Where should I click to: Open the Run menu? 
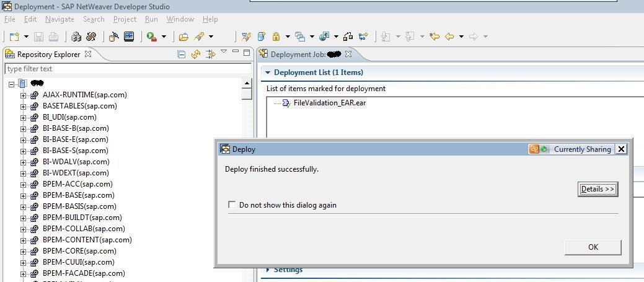(151, 19)
